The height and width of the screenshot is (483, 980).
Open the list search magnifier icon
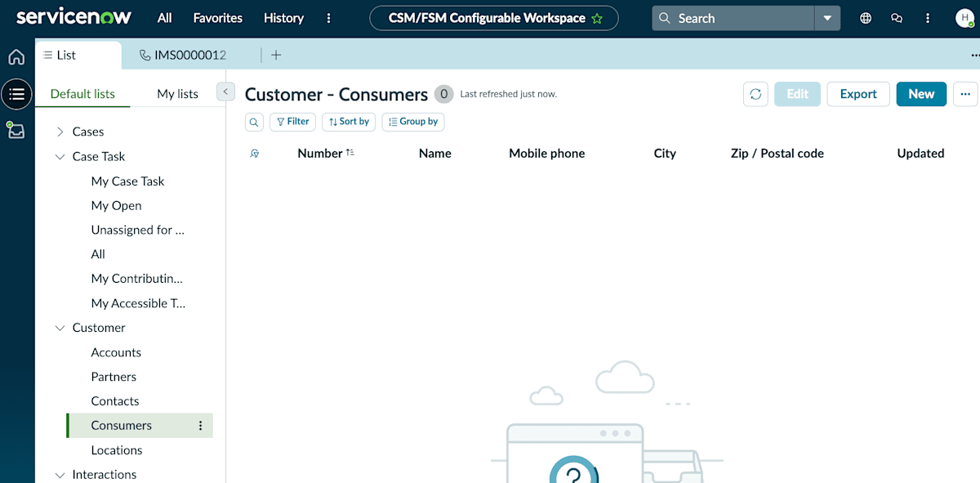tap(255, 122)
